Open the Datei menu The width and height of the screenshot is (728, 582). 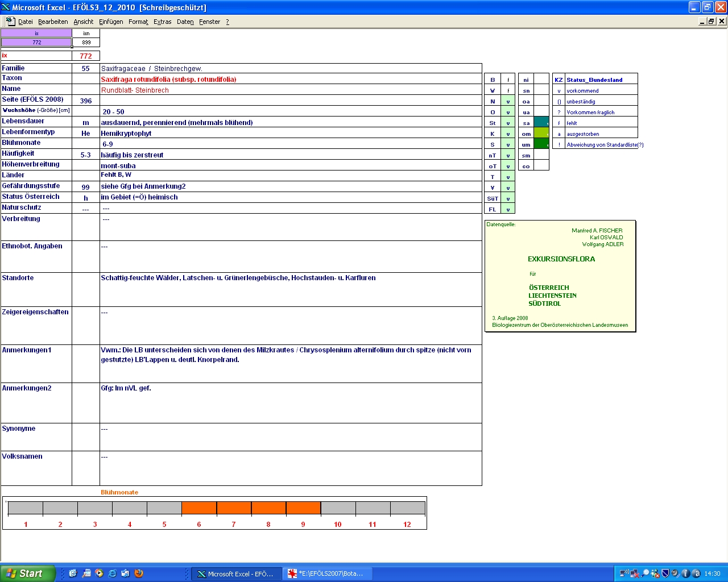26,22
